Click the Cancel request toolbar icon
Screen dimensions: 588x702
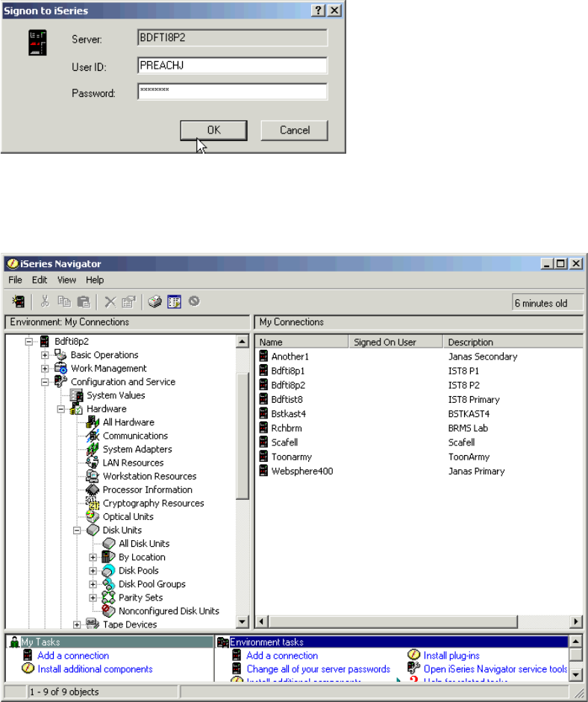pos(194,301)
